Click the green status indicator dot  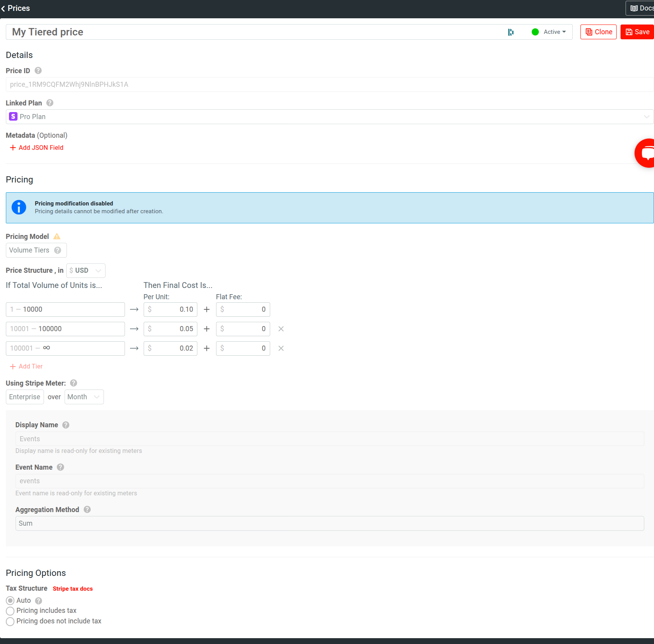tap(536, 32)
